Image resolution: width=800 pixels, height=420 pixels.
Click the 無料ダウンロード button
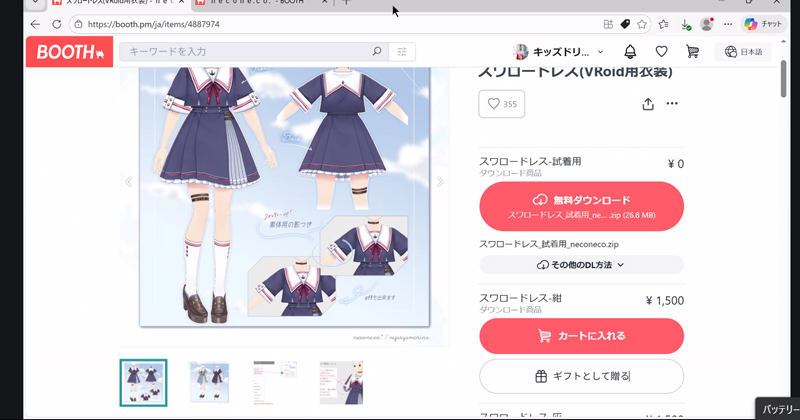pyautogui.click(x=581, y=206)
